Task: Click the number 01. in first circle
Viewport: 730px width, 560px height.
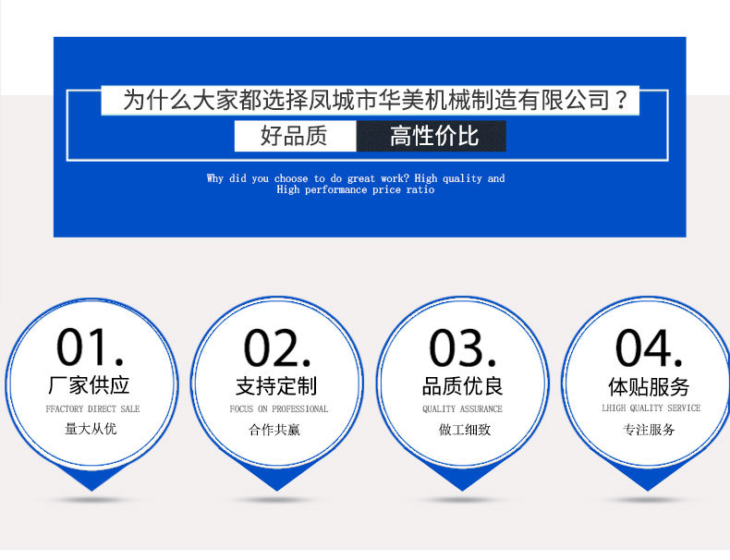Action: point(91,347)
